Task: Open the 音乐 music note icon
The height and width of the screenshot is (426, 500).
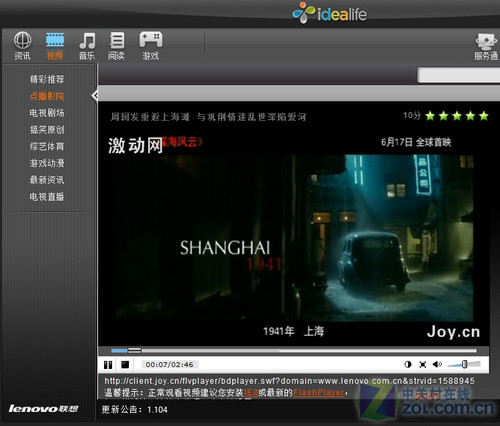Action: pos(87,46)
